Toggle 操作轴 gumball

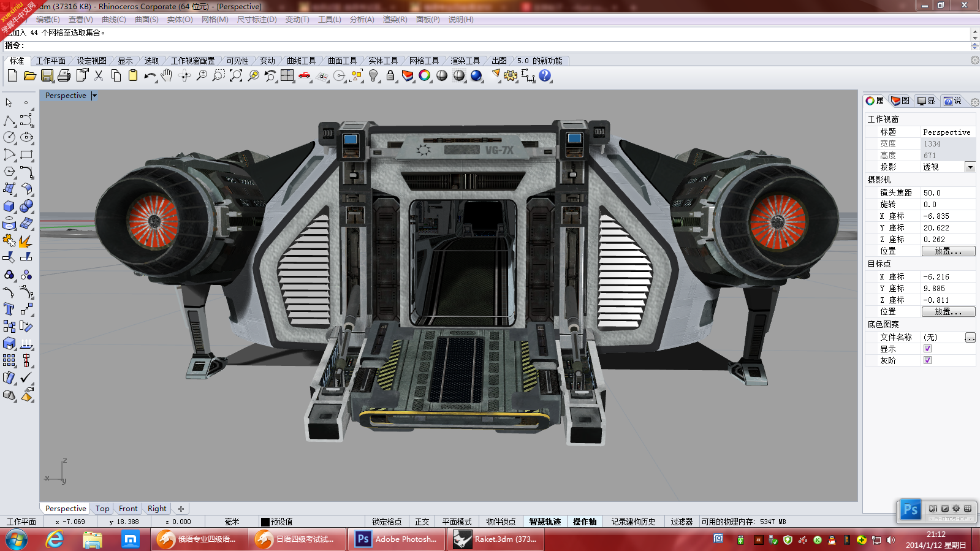(x=585, y=522)
